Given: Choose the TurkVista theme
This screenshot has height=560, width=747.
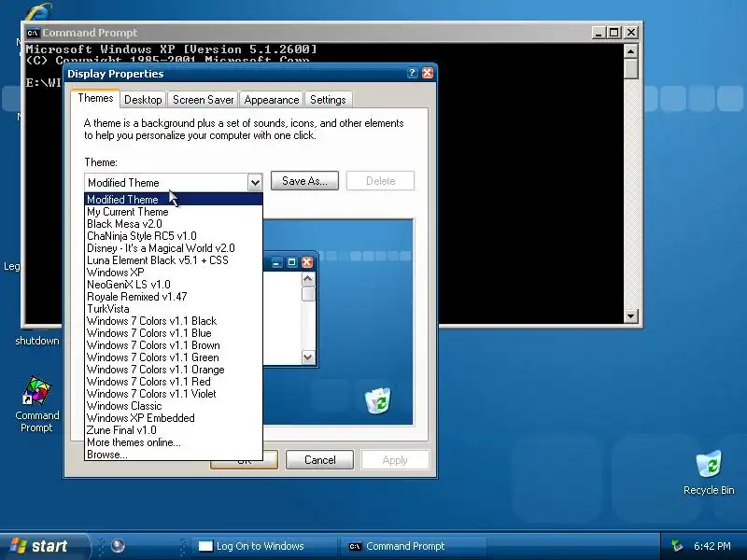Looking at the screenshot, I should pos(174,309).
